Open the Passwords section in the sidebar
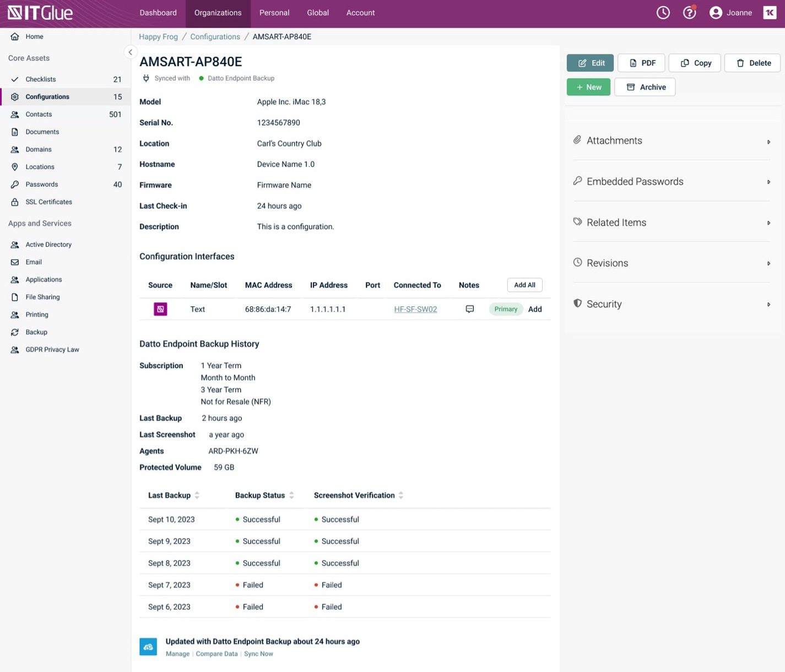The image size is (785, 672). [41, 184]
